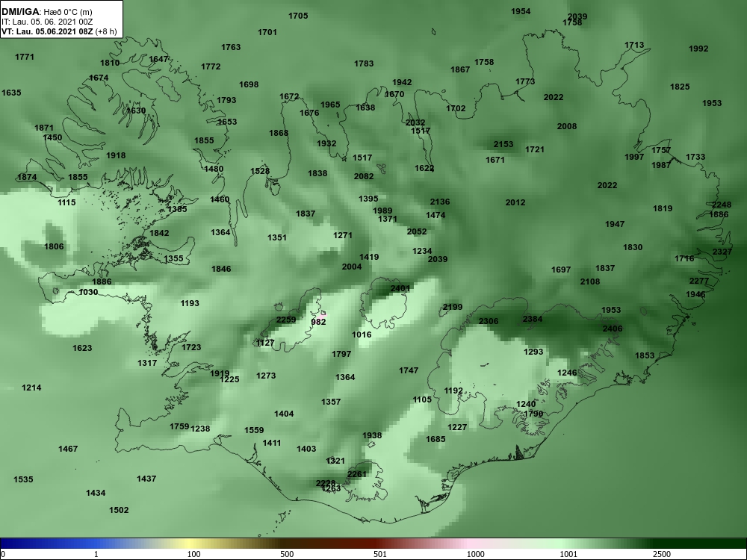Click the 1001 label on the color scale
The width and height of the screenshot is (747, 560).
tap(568, 554)
